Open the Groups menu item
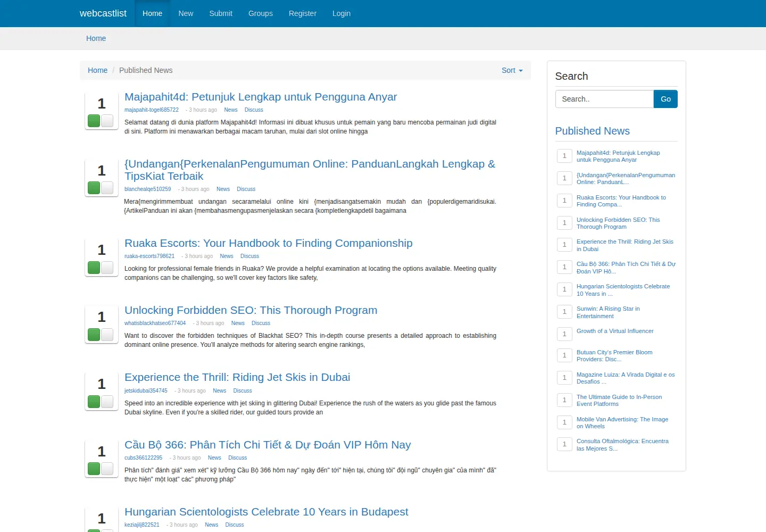This screenshot has height=532, width=766. 261,13
